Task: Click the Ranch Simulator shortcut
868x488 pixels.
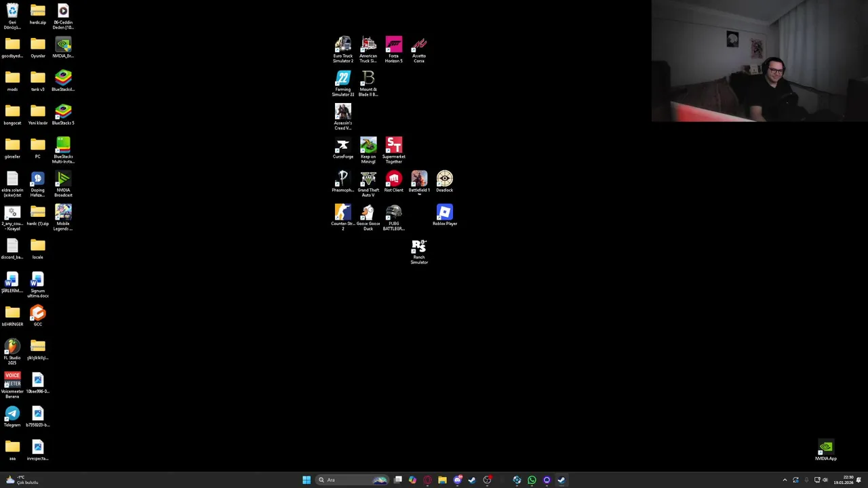Action: [419, 251]
